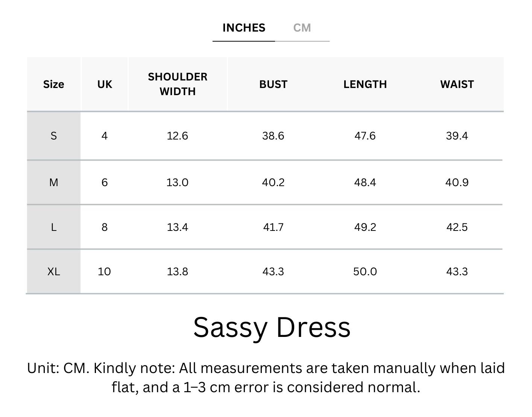Click the 38.6 bust value

pyautogui.click(x=273, y=136)
